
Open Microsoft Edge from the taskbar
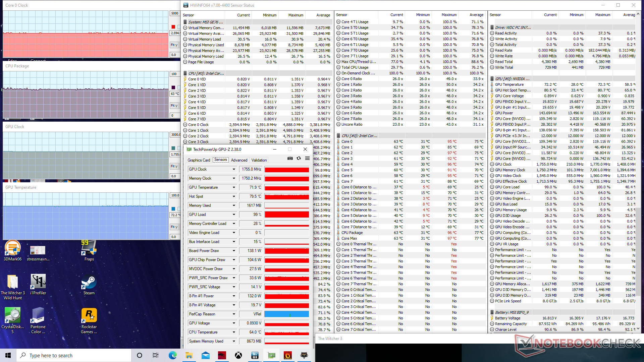point(173,355)
